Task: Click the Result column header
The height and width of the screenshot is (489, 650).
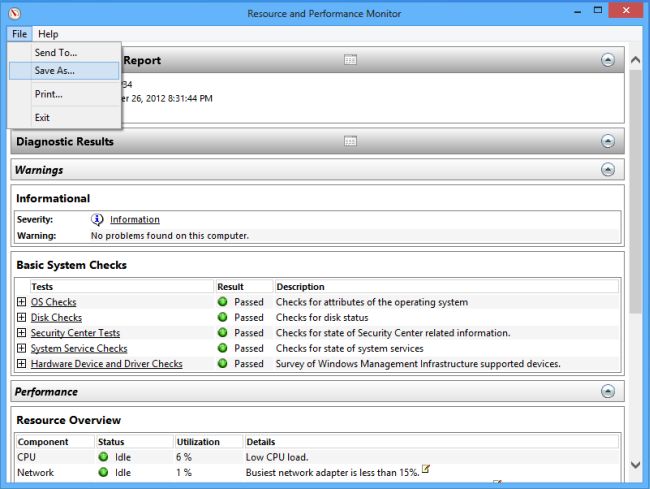Action: pos(244,287)
